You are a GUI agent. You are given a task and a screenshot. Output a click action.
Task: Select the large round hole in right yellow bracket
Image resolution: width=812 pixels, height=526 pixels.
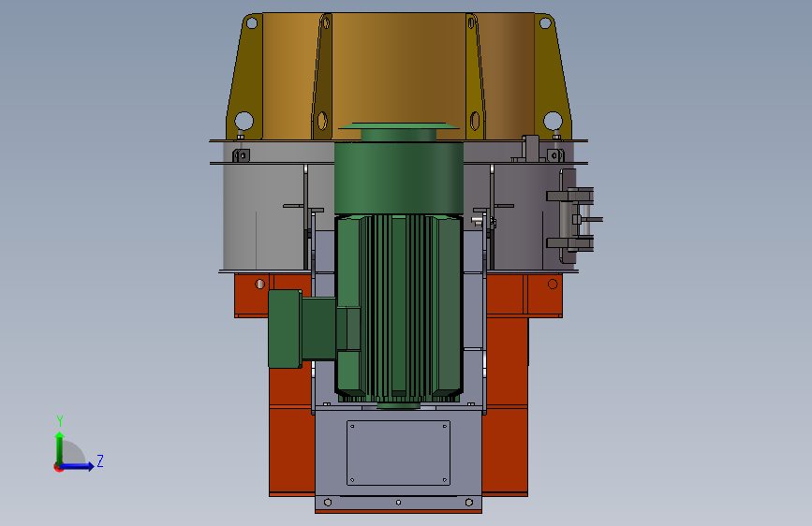(x=554, y=121)
